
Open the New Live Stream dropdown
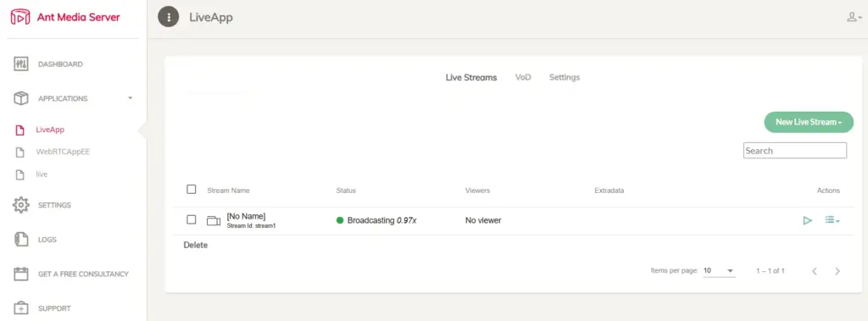click(809, 122)
